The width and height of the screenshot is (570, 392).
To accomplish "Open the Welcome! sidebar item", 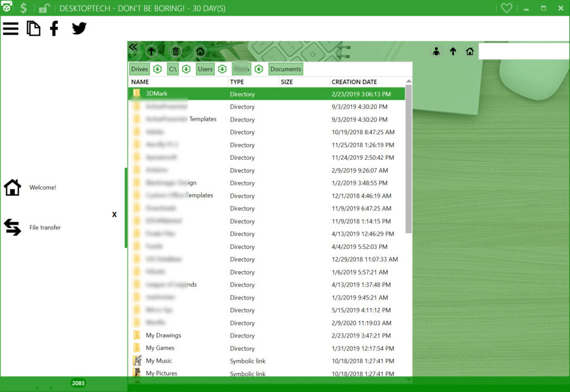I will [x=42, y=188].
